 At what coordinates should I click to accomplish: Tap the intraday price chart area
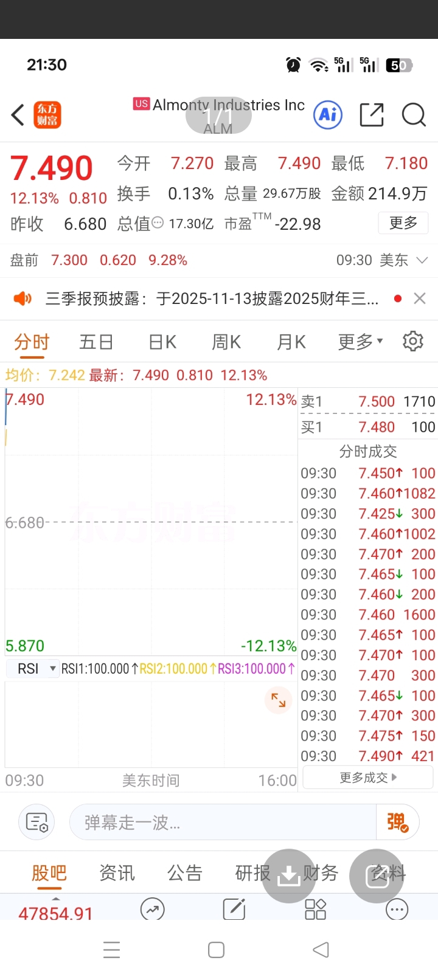[151, 522]
